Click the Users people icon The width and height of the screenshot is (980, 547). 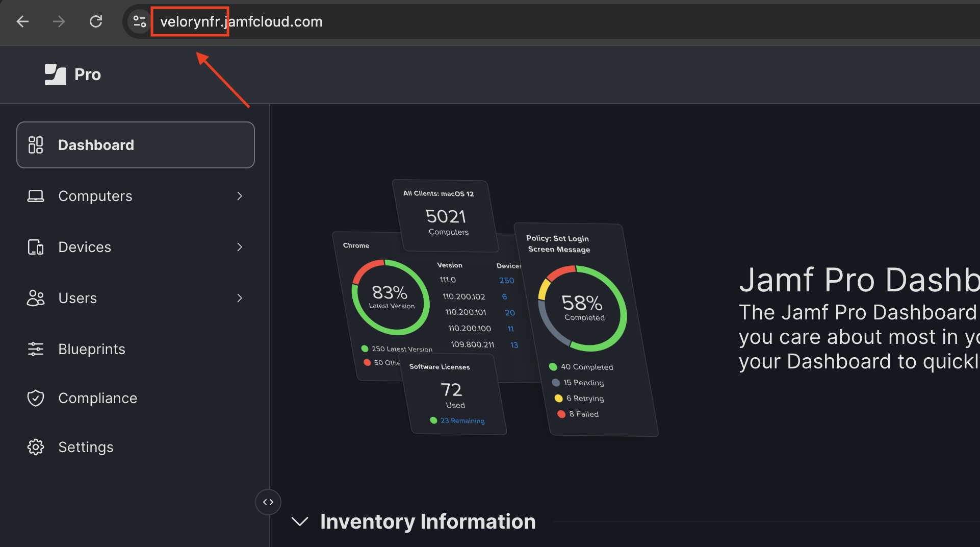(x=36, y=298)
